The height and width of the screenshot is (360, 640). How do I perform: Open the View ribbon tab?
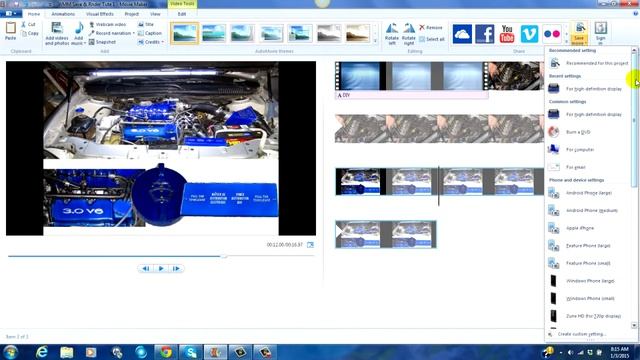pyautogui.click(x=155, y=14)
